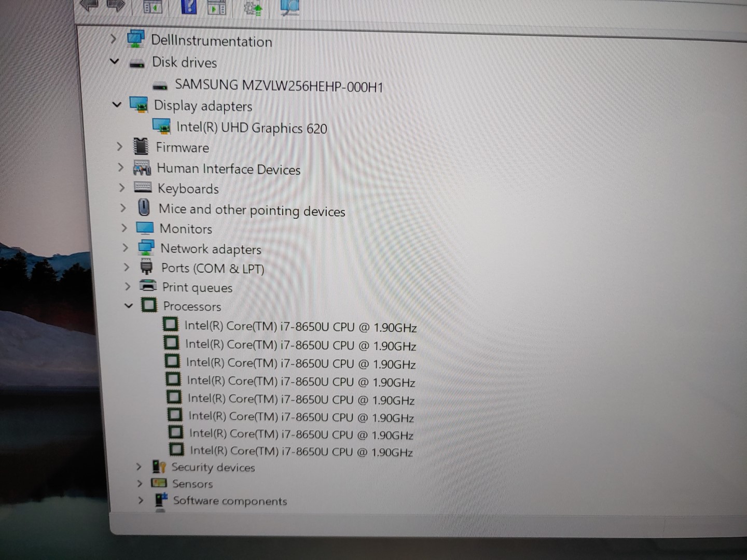The height and width of the screenshot is (560, 747).
Task: Select the Sensors label
Action: click(x=192, y=484)
